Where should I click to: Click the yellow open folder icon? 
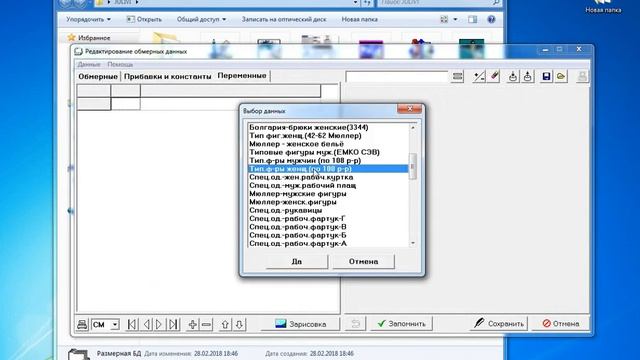pyautogui.click(x=561, y=76)
